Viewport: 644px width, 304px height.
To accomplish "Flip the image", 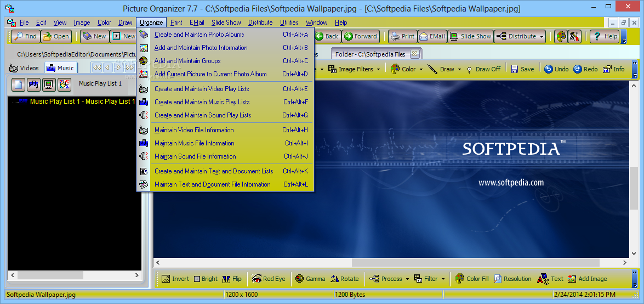I will click(x=232, y=279).
